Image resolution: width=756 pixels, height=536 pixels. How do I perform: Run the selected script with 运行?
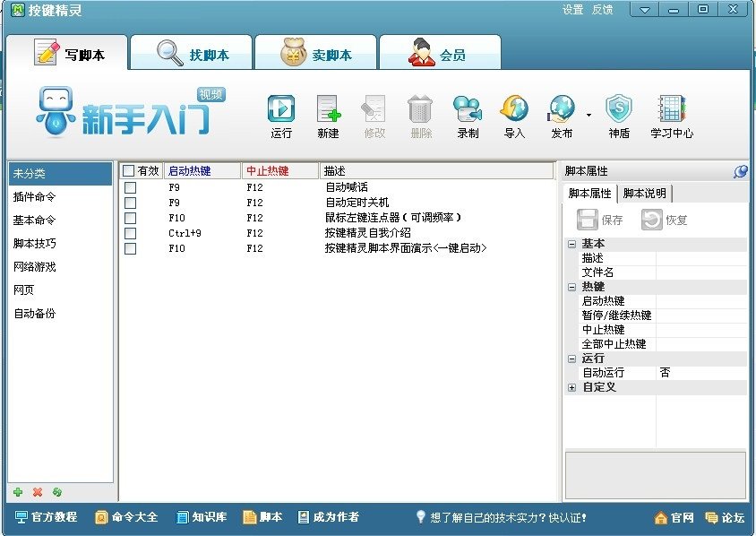281,117
